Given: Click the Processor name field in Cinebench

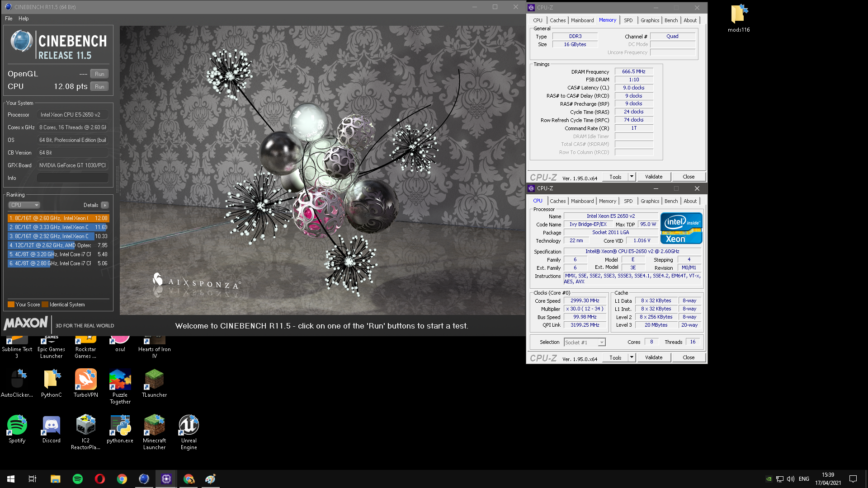Looking at the screenshot, I should point(73,115).
